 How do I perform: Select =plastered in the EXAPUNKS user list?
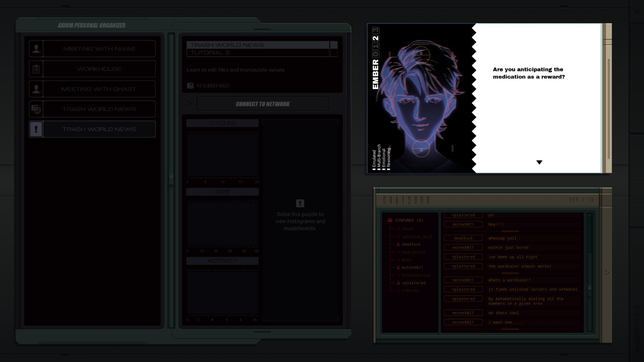click(413, 283)
